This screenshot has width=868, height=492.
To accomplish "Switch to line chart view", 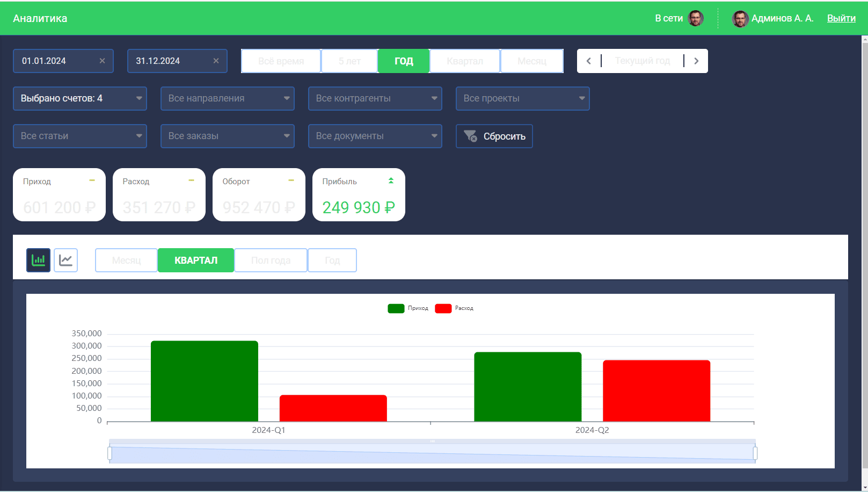I will click(x=65, y=261).
